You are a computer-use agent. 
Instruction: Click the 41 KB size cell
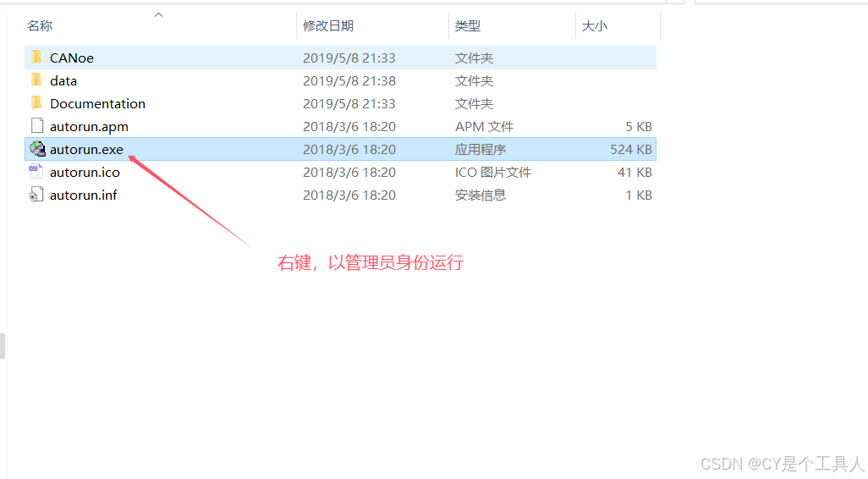[635, 172]
